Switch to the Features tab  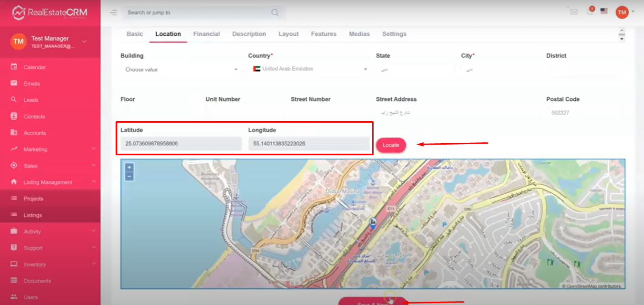(323, 34)
